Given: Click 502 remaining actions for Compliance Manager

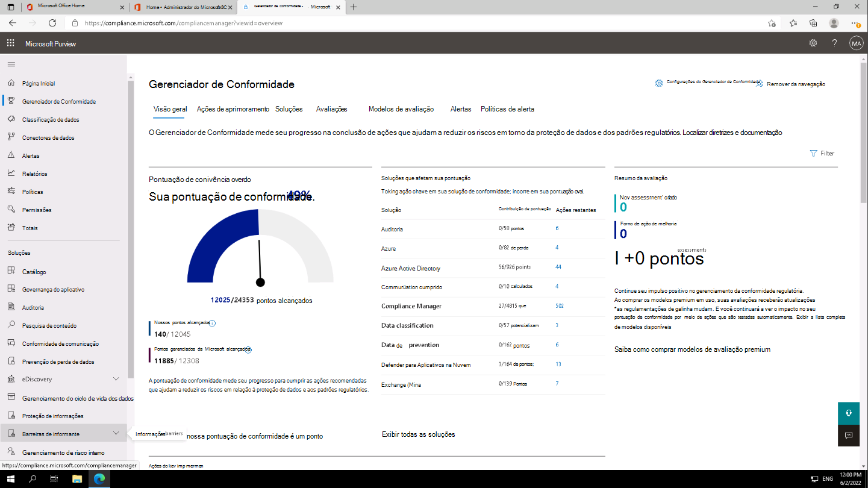Looking at the screenshot, I should tap(560, 306).
